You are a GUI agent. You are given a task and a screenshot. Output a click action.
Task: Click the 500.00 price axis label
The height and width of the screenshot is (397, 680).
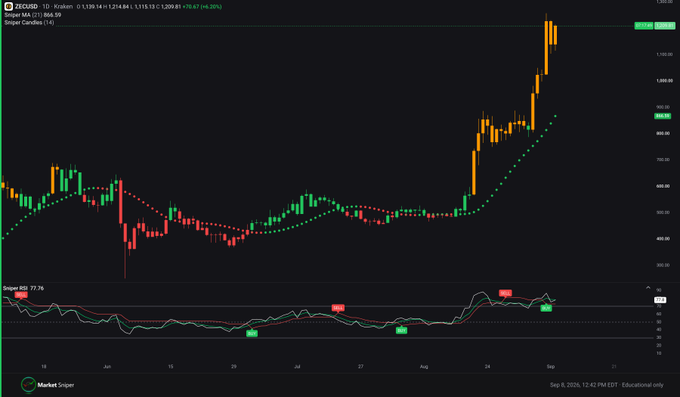coord(663,212)
